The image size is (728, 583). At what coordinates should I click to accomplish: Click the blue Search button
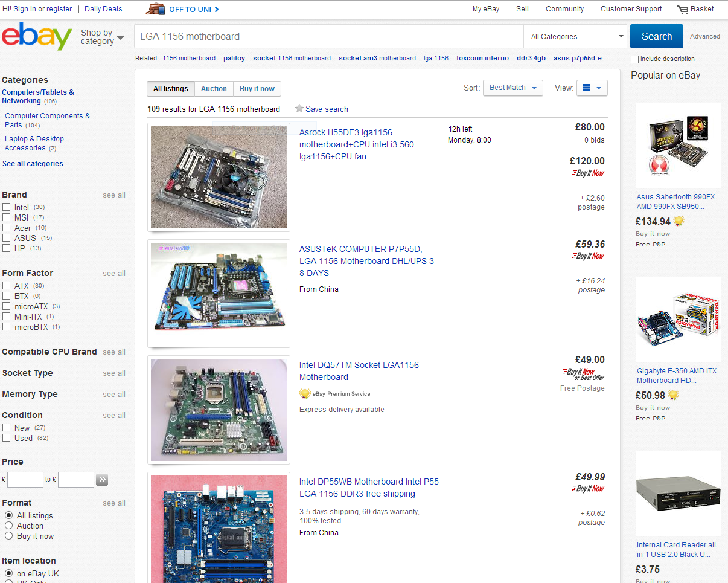(657, 36)
